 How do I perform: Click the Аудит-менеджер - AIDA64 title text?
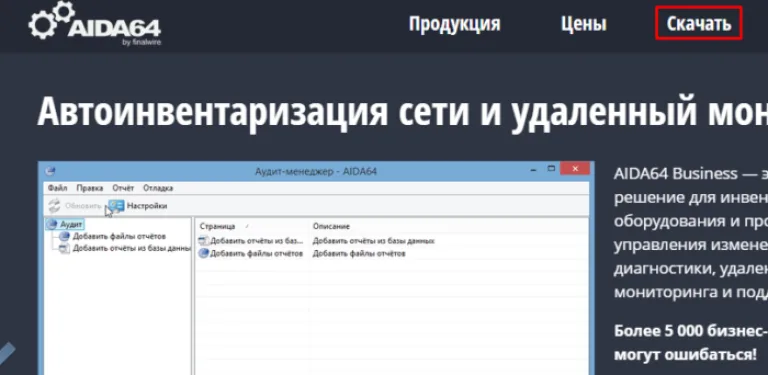[x=316, y=172]
